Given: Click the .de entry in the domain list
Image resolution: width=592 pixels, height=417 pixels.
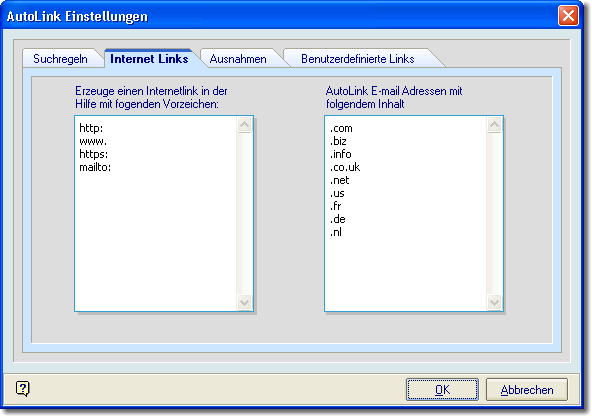Looking at the screenshot, I should [338, 219].
